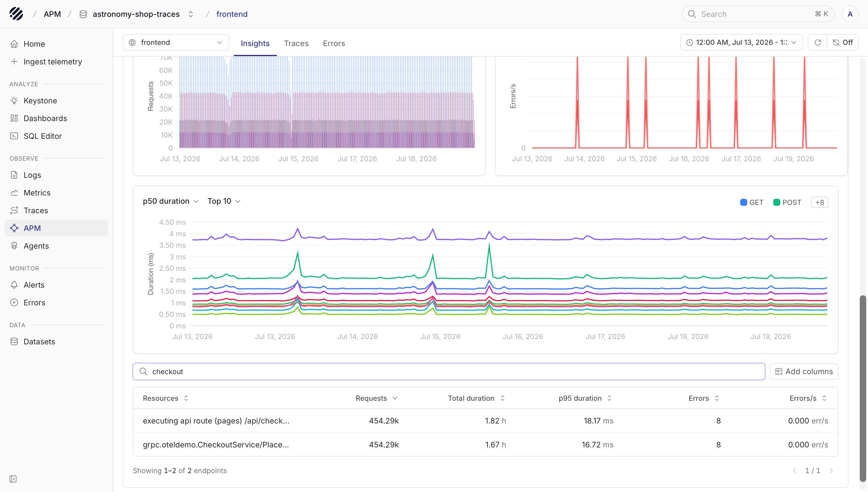Click astronomy-shop-traces breadcrumb
Image resolution: width=868 pixels, height=492 pixels.
(136, 14)
